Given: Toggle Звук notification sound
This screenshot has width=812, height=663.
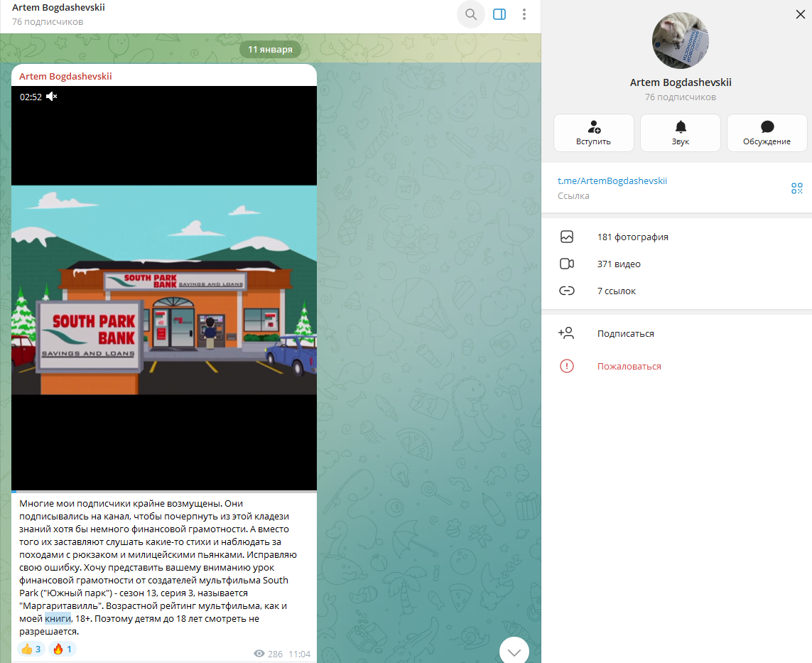Looking at the screenshot, I should pyautogui.click(x=681, y=133).
